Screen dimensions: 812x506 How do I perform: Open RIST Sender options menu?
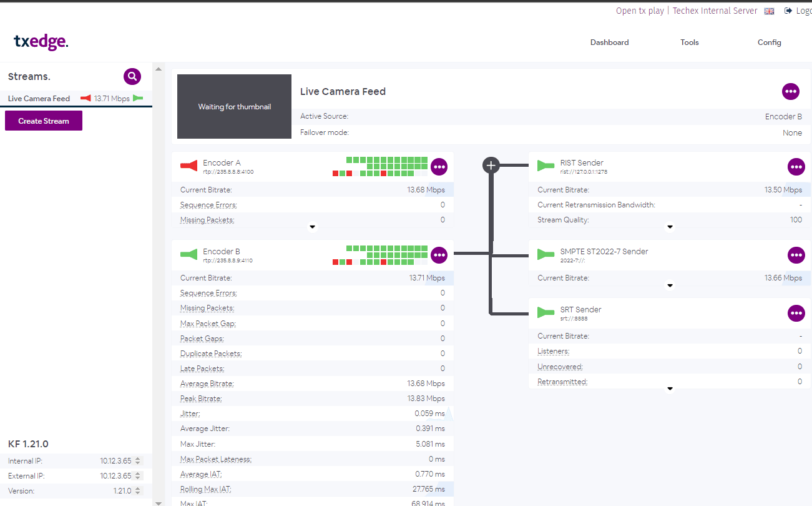point(796,167)
